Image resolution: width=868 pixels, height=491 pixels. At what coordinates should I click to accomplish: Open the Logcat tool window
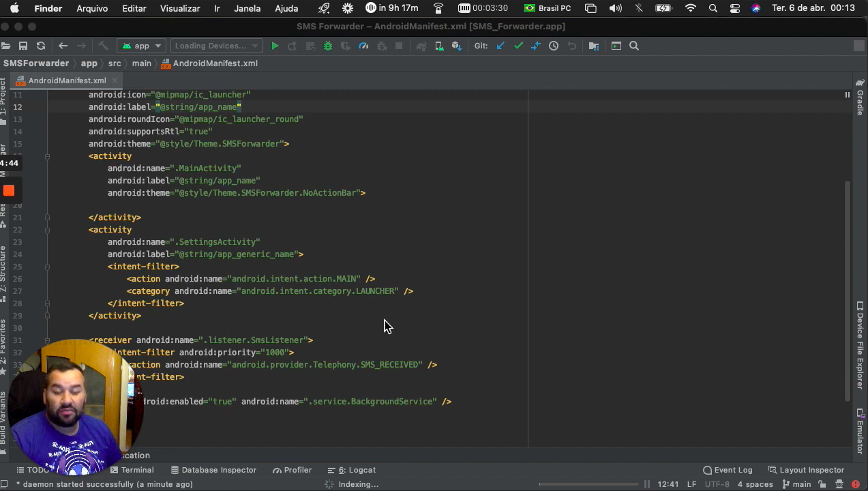tap(352, 470)
